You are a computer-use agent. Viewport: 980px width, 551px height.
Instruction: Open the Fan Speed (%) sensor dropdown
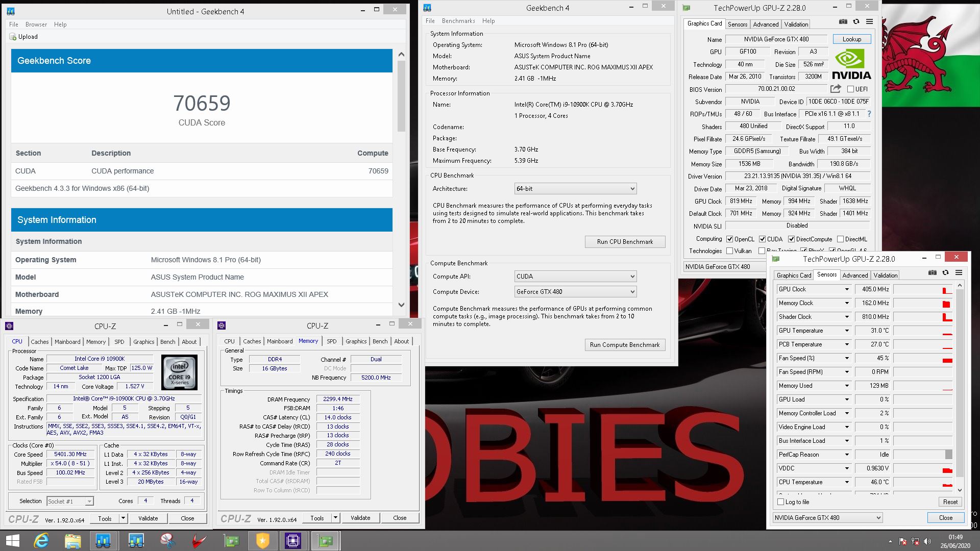pos(847,358)
